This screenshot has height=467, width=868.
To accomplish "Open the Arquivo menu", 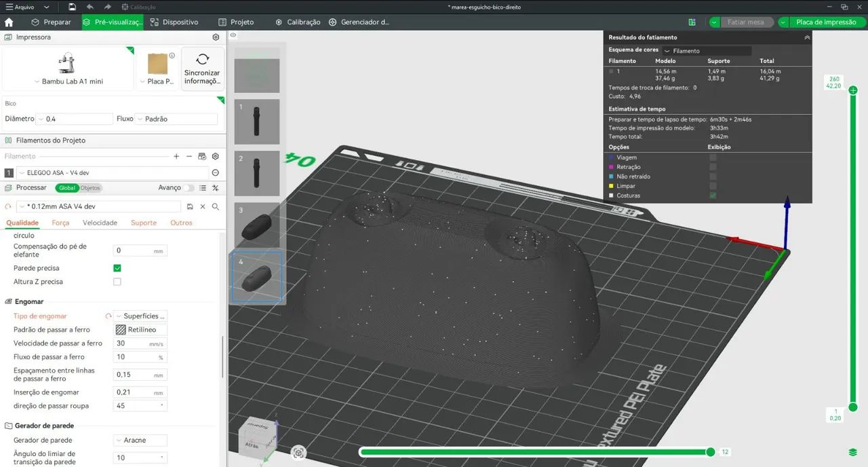I will coord(19,7).
